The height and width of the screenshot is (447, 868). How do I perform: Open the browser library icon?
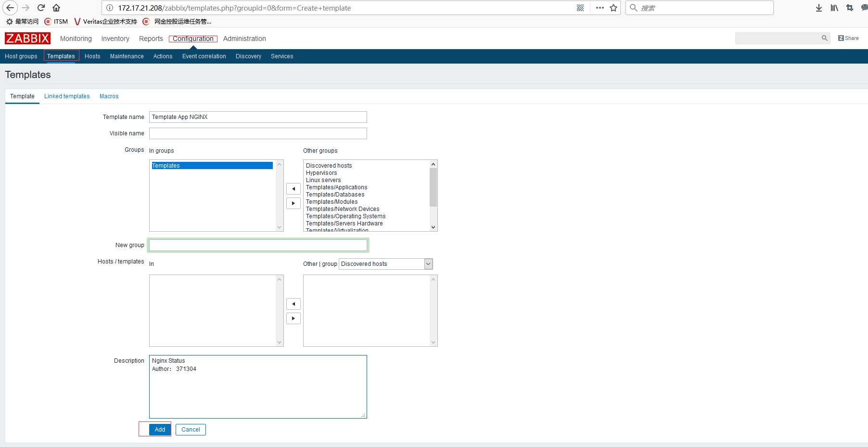834,8
